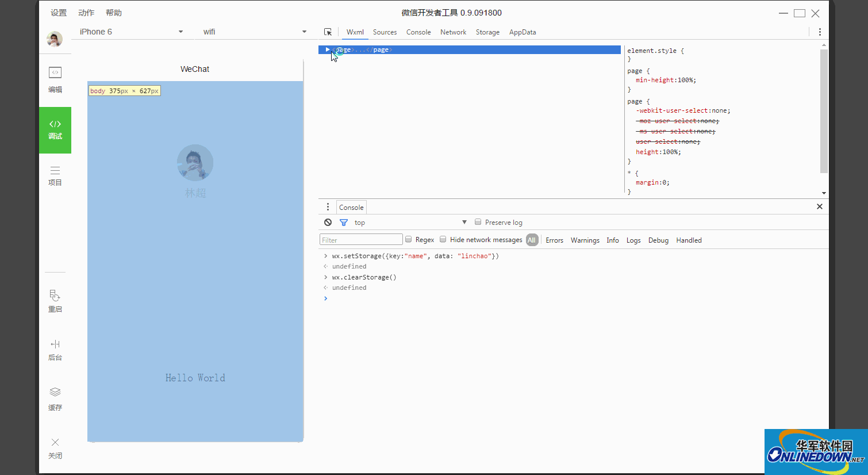Click the -webkit-user-select:none declaration
The width and height of the screenshot is (868, 475).
683,110
